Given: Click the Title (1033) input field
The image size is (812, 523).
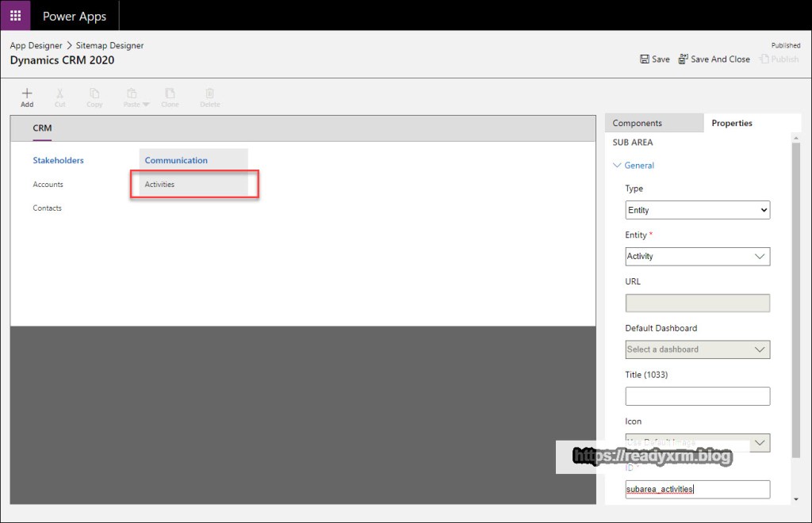Looking at the screenshot, I should pos(697,395).
